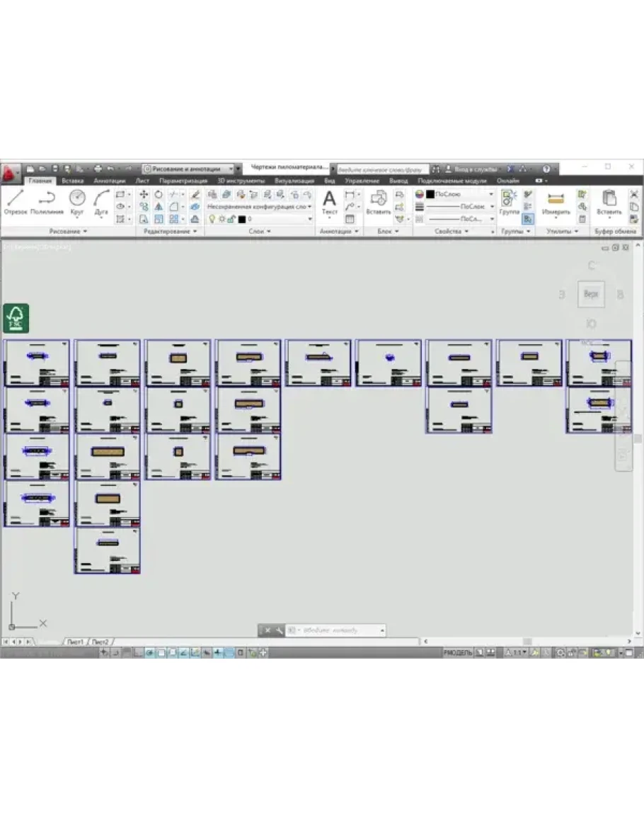
Task: Toggle the layer lightbulb on/off icon
Action: pos(212,220)
